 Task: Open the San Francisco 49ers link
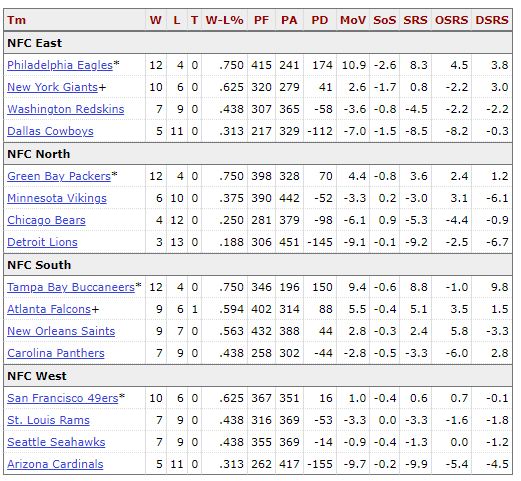(63, 398)
